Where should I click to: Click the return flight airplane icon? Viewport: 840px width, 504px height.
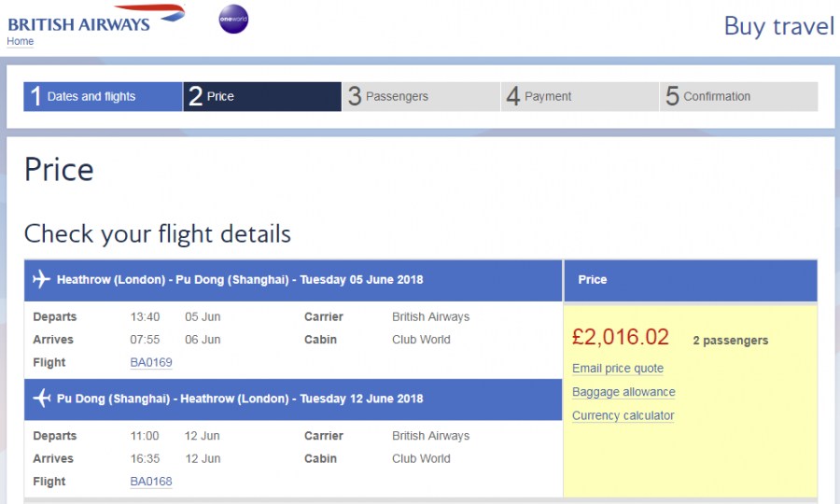point(41,399)
